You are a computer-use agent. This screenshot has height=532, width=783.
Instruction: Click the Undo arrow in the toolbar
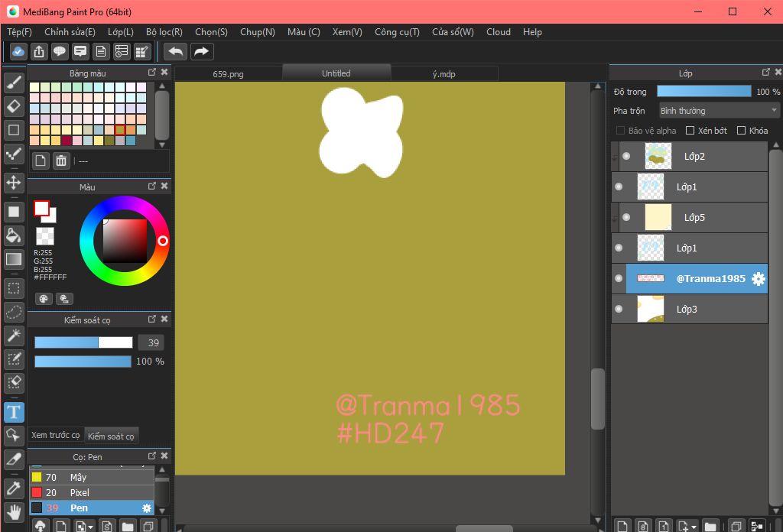(176, 51)
